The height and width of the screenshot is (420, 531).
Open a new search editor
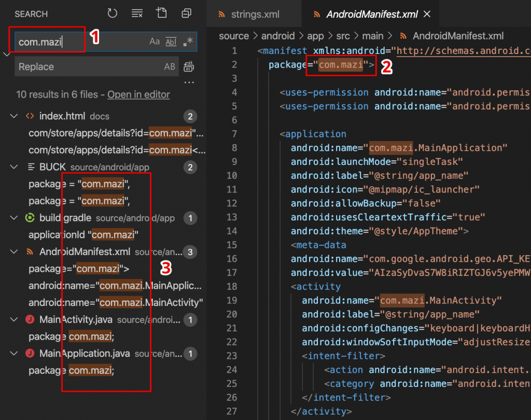click(161, 13)
